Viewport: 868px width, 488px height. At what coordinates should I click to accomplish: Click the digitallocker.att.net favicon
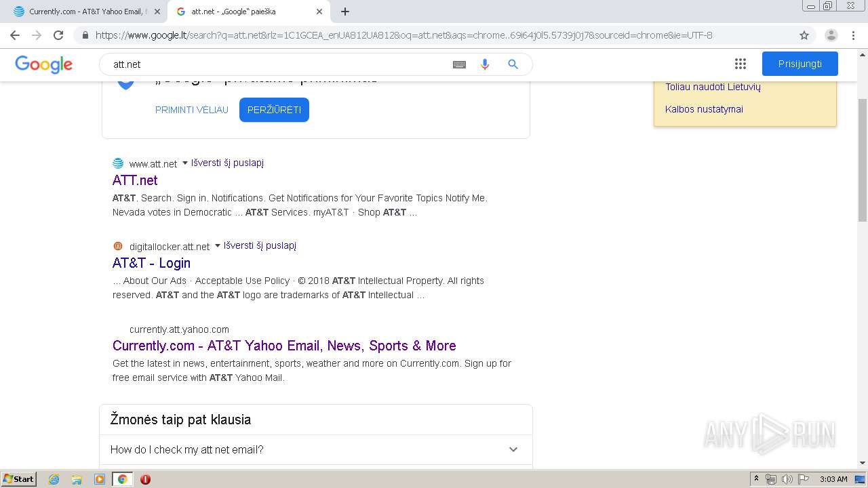(118, 246)
